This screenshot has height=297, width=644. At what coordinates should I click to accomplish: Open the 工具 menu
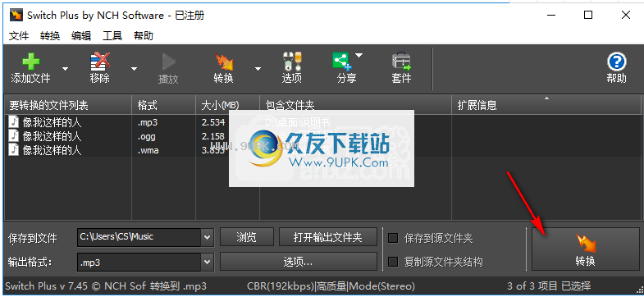(x=112, y=36)
